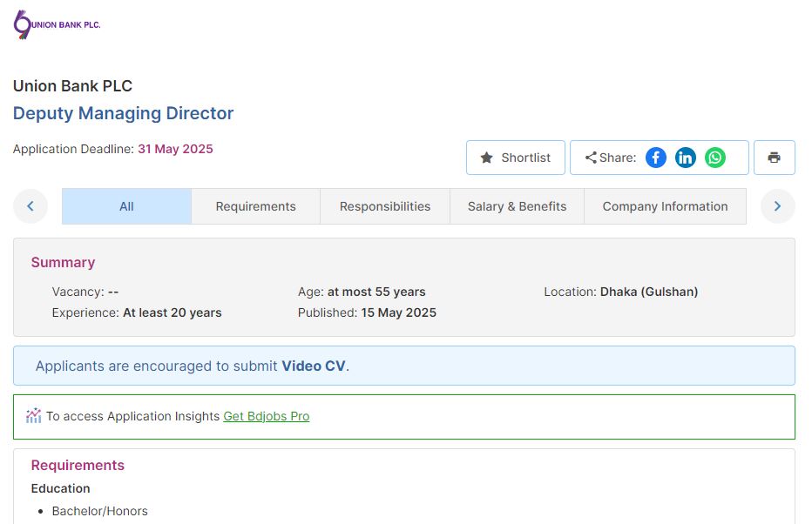Share the job through WhatsApp
Viewport: 812px width, 524px height.
pos(715,158)
